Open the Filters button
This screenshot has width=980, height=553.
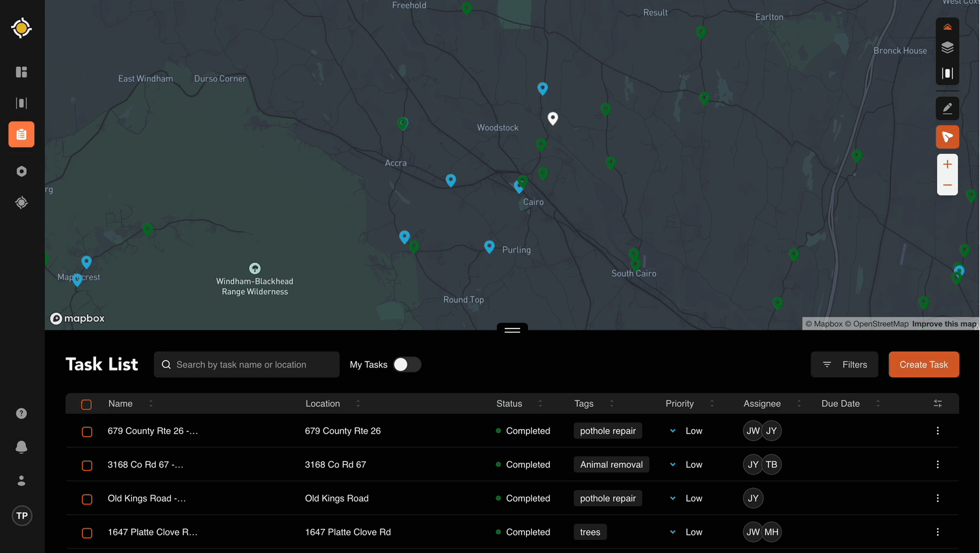pyautogui.click(x=844, y=365)
